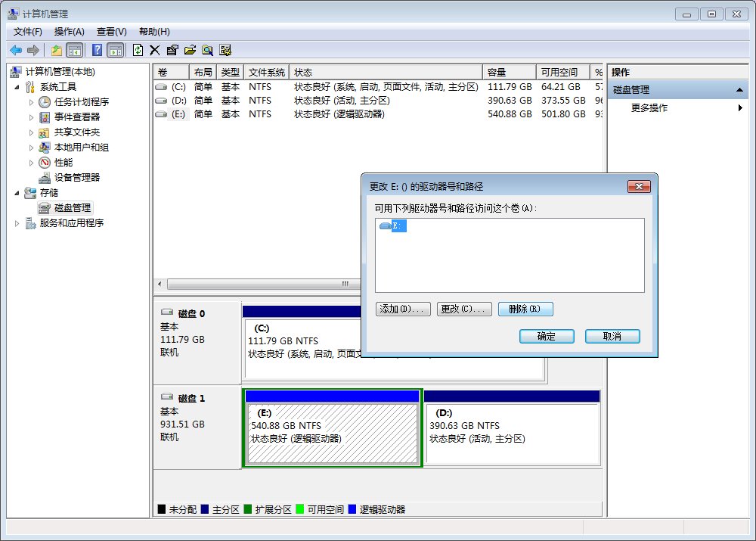Open the 文件(F) menu

27,32
